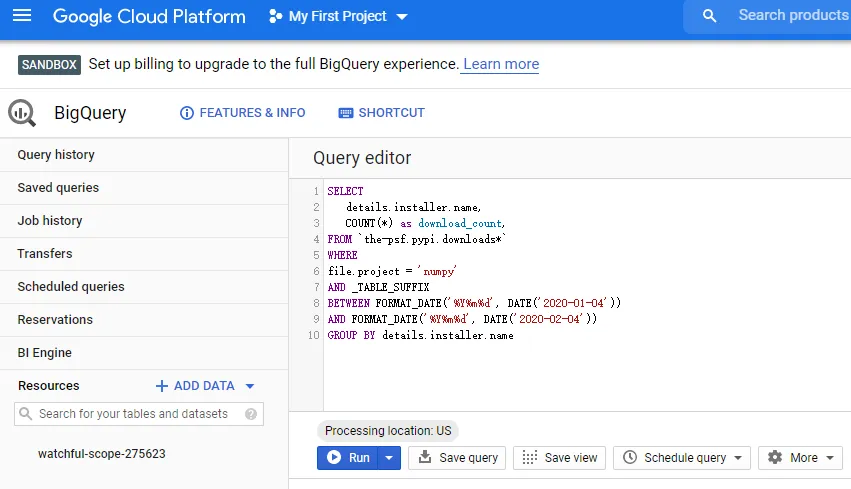The width and height of the screenshot is (851, 489).
Task: Open the Schedule query dropdown
Action: (x=684, y=458)
